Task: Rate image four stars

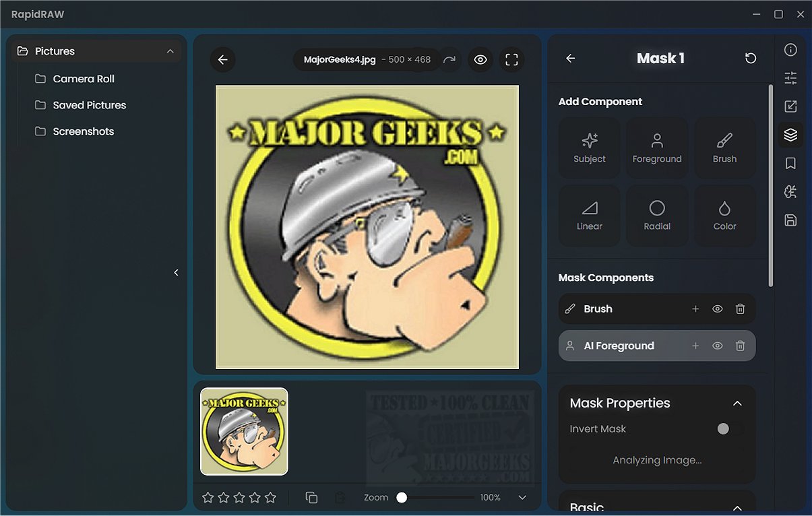Action: [255, 498]
